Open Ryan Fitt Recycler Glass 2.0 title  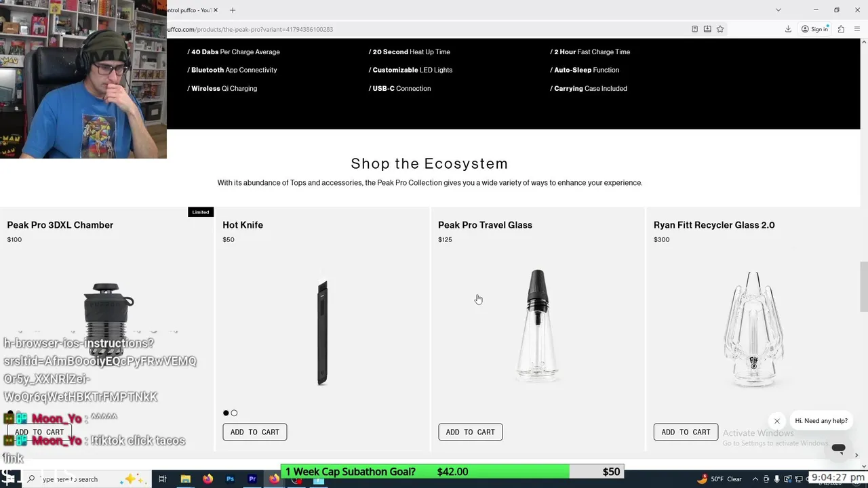point(714,225)
